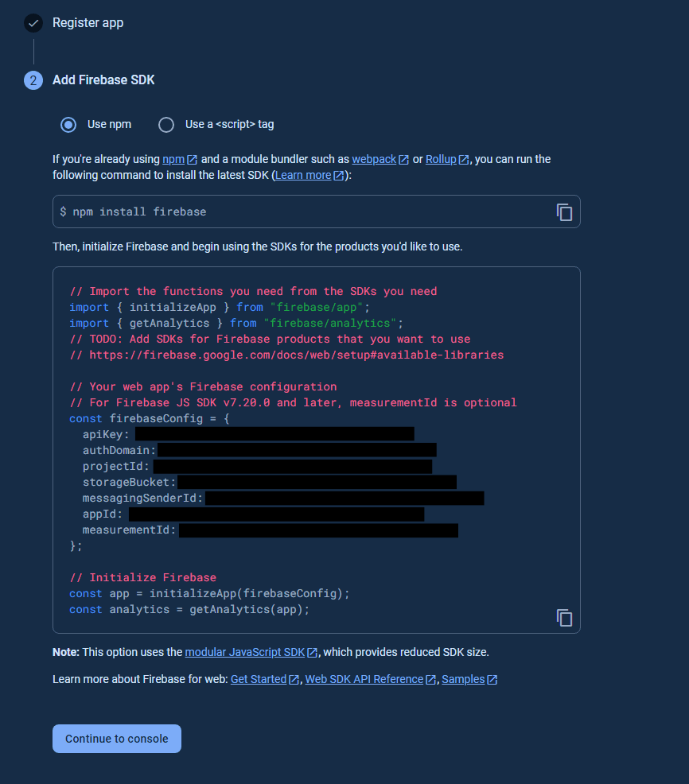Click the const app initializeApp line
The height and width of the screenshot is (784, 689).
[x=210, y=594]
